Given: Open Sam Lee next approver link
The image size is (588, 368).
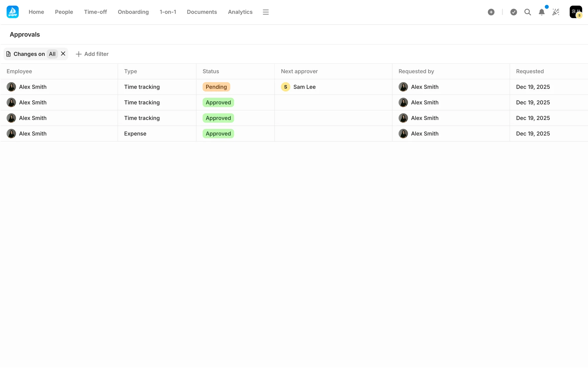Looking at the screenshot, I should click(304, 87).
